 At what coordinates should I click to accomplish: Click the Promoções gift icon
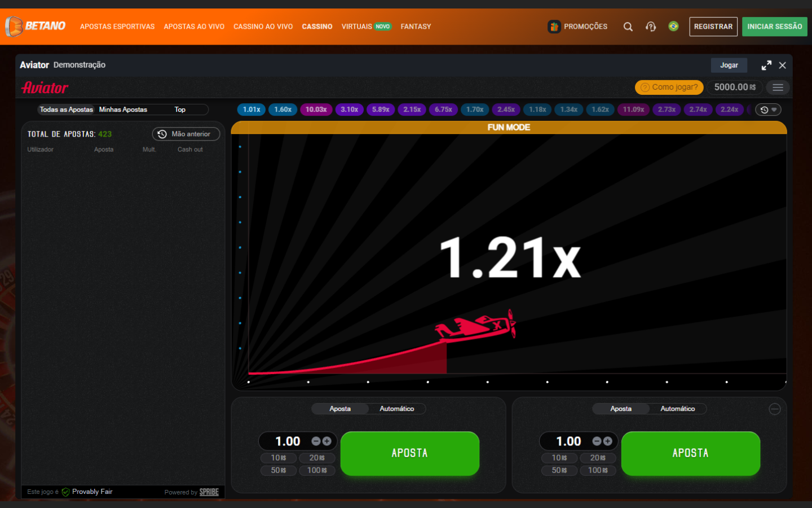click(x=554, y=27)
